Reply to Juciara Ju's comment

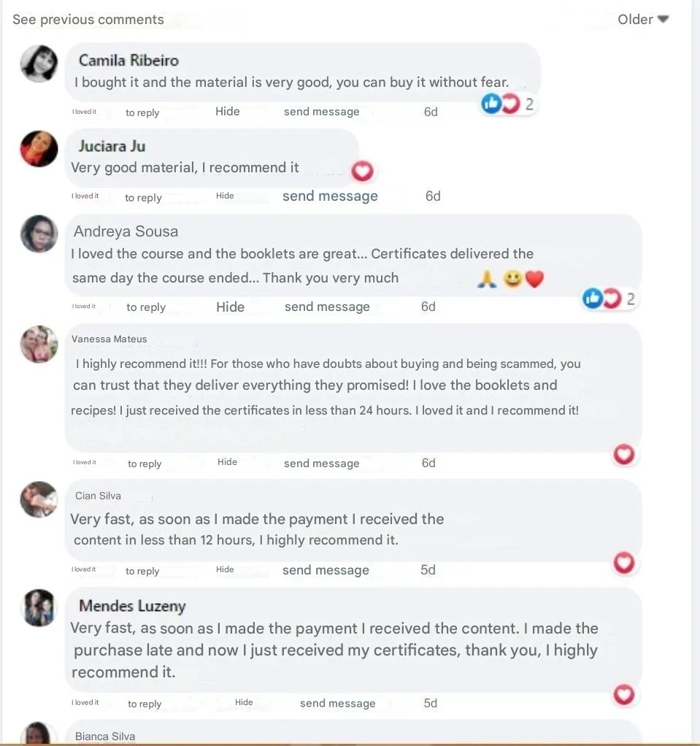[x=143, y=198]
